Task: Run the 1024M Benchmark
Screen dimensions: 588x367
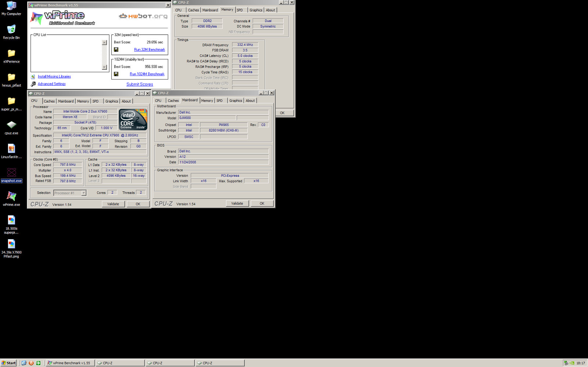Action: coord(147,74)
